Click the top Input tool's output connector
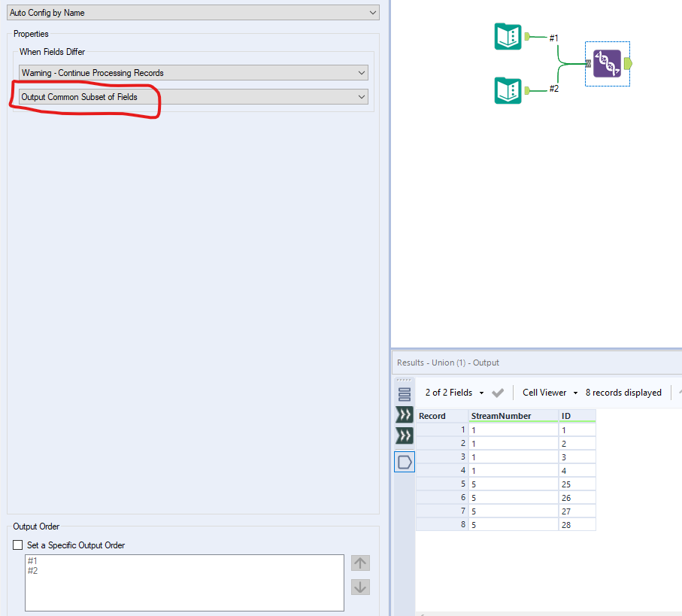The image size is (682, 616). pos(526,36)
